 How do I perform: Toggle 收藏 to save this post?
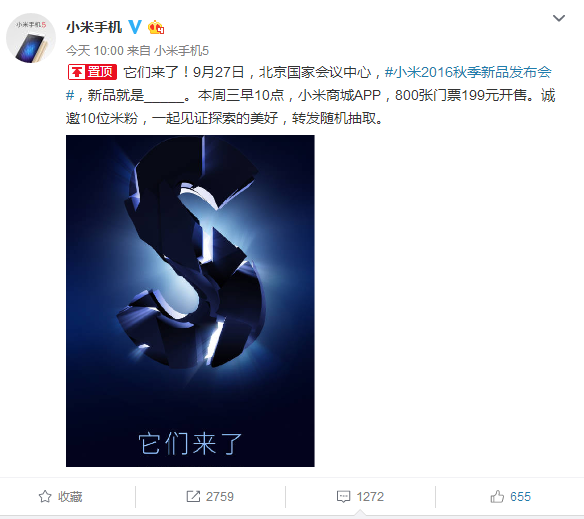pos(60,496)
